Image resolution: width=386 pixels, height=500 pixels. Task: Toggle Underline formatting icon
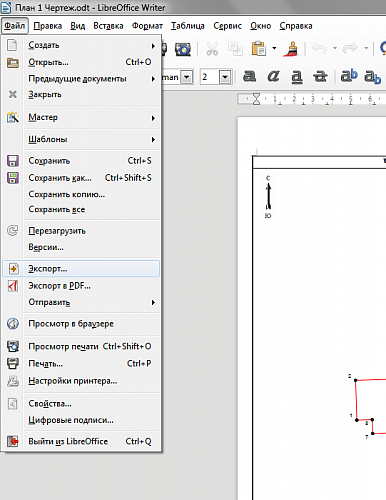(x=297, y=77)
